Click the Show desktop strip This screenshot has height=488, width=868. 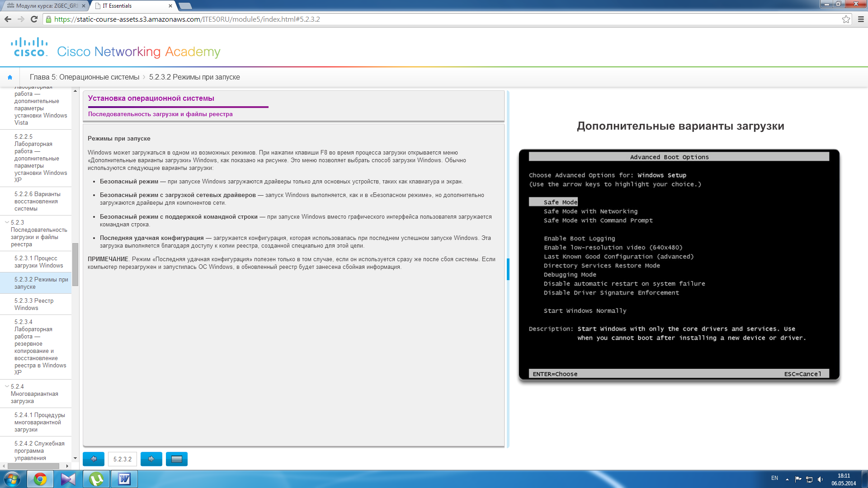[864, 479]
